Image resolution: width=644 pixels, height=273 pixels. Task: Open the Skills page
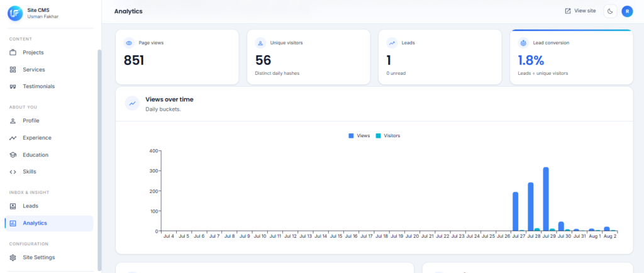(x=49, y=172)
